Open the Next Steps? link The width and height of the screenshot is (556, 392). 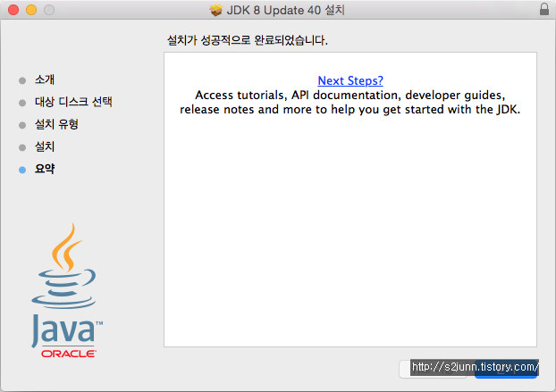click(350, 80)
